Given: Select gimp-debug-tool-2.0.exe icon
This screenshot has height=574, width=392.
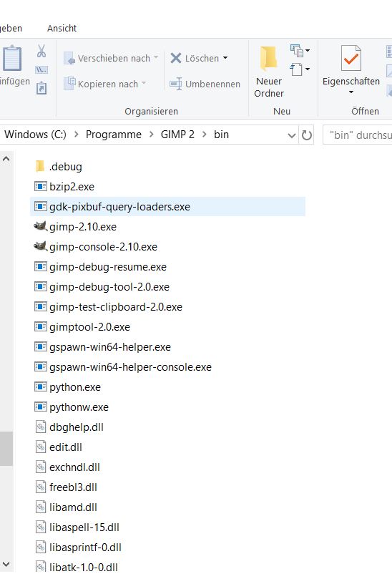Looking at the screenshot, I should 41,286.
